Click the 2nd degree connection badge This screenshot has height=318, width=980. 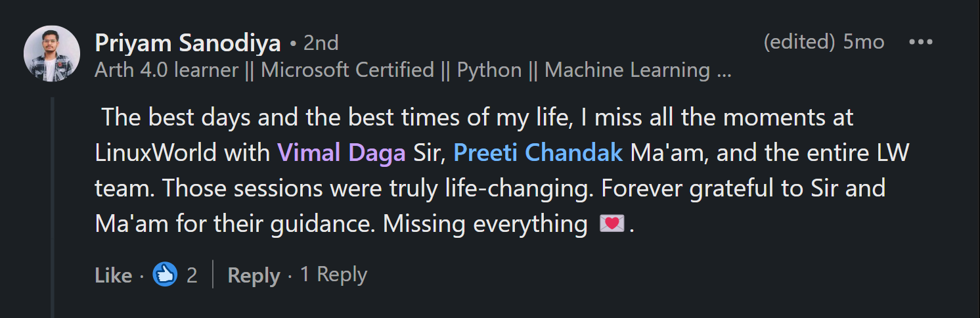pos(321,43)
